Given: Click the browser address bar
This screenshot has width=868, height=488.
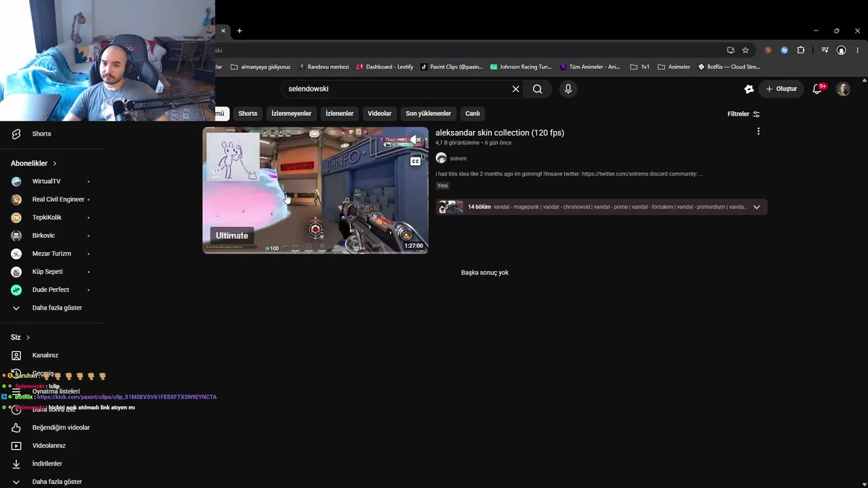Looking at the screenshot, I should 468,50.
